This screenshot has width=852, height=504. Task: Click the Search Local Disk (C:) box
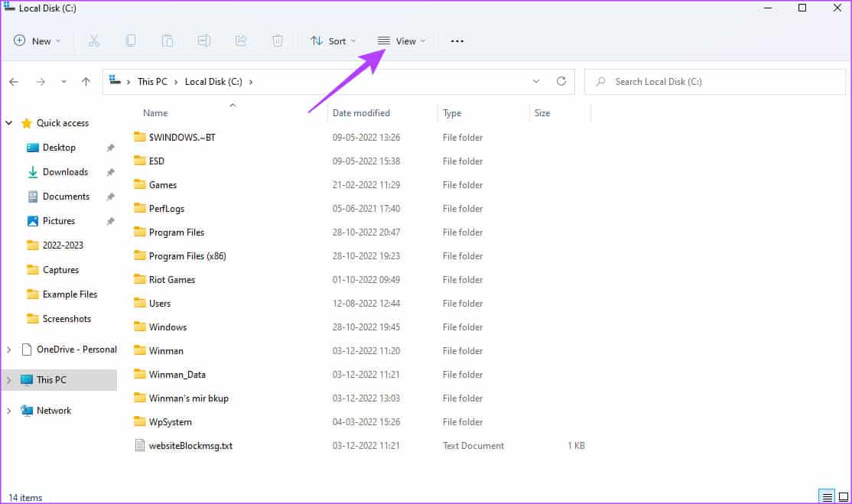click(714, 82)
